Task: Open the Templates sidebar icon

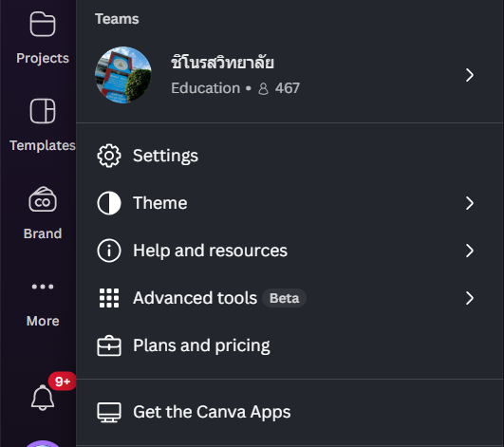Action: click(x=43, y=111)
